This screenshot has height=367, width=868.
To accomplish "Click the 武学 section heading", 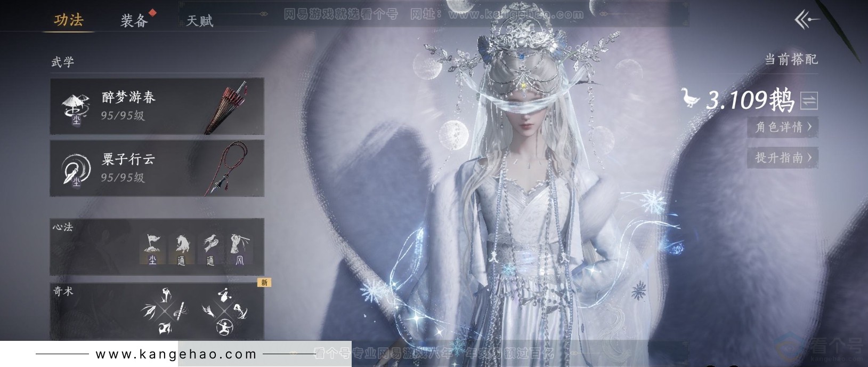I will pos(63,62).
